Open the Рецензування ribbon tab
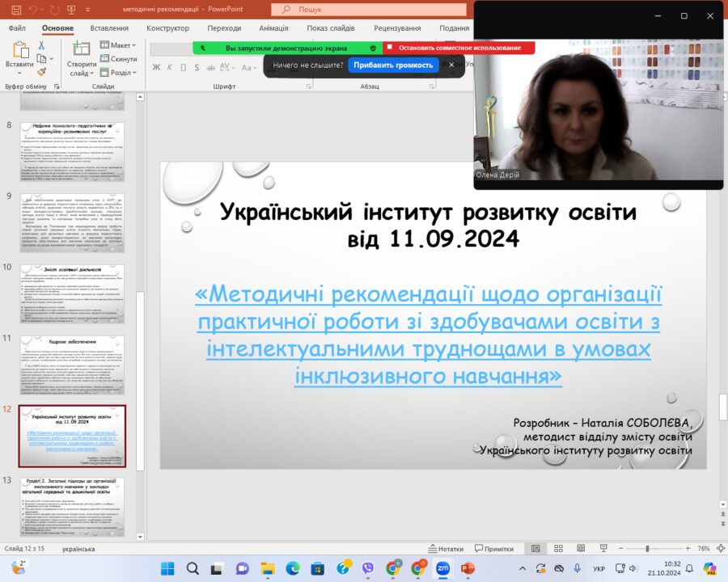This screenshot has width=728, height=582. point(397,28)
